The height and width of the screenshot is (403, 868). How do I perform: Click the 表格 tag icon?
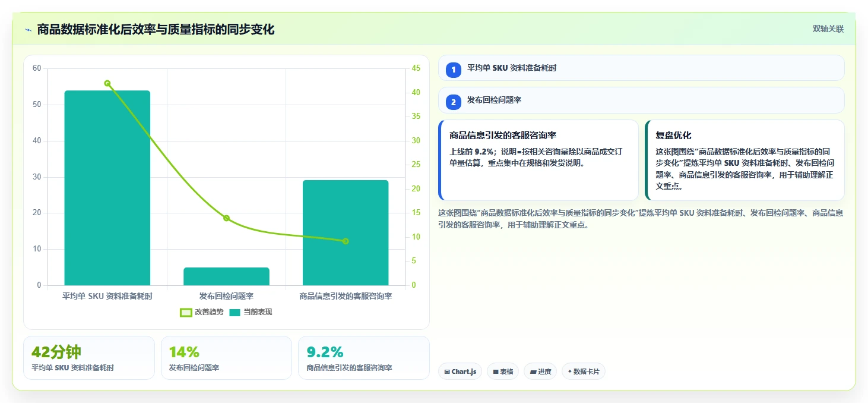coord(496,372)
